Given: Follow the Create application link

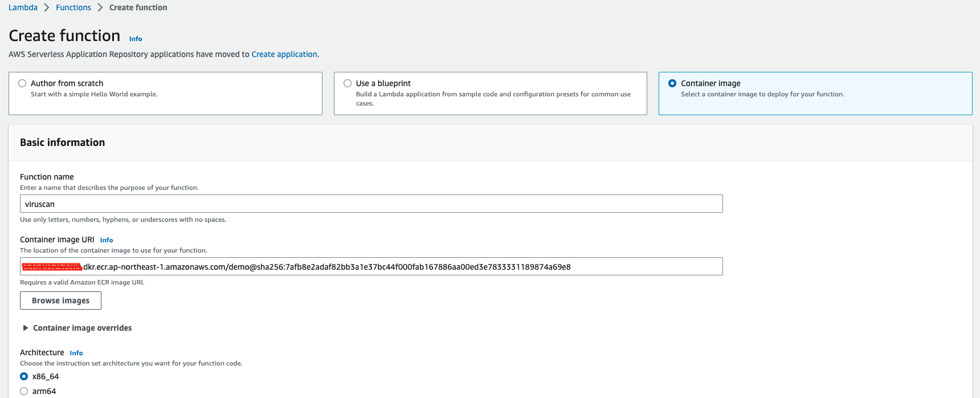Looking at the screenshot, I should (284, 54).
